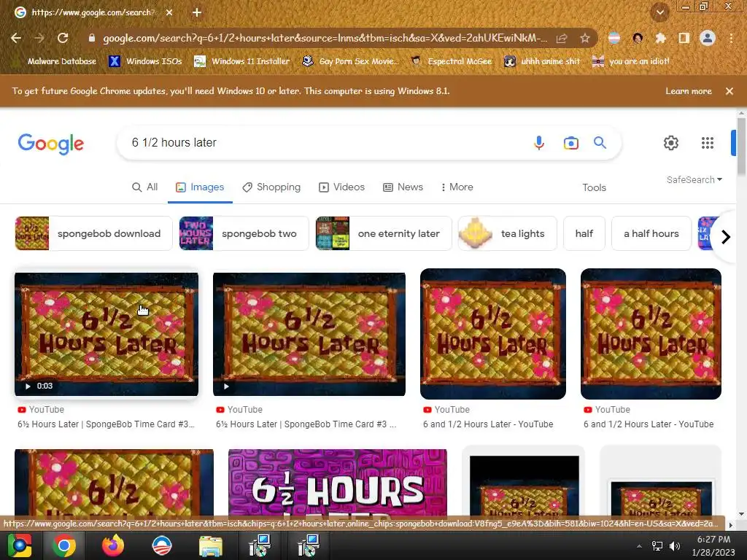
Task: Click inside the search box text
Action: pyautogui.click(x=174, y=142)
